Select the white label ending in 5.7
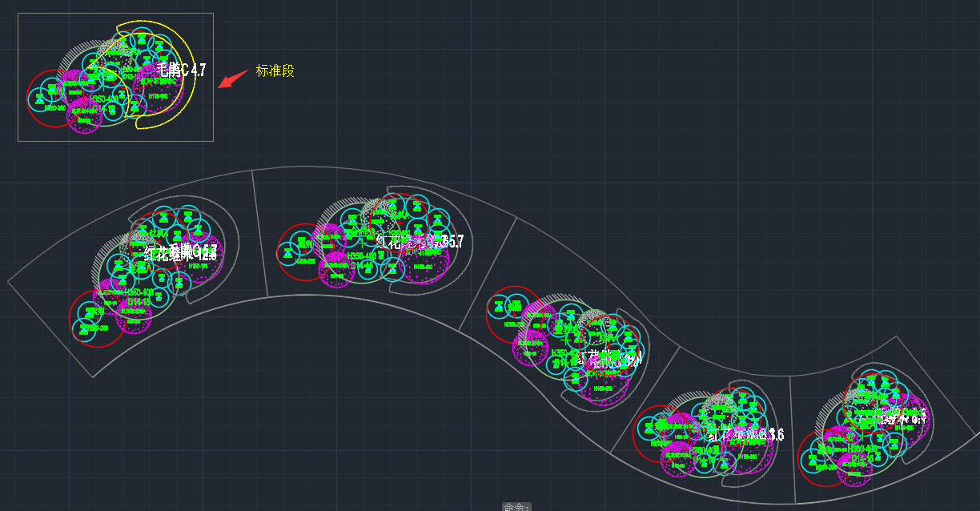The height and width of the screenshot is (511, 980). pyautogui.click(x=420, y=241)
